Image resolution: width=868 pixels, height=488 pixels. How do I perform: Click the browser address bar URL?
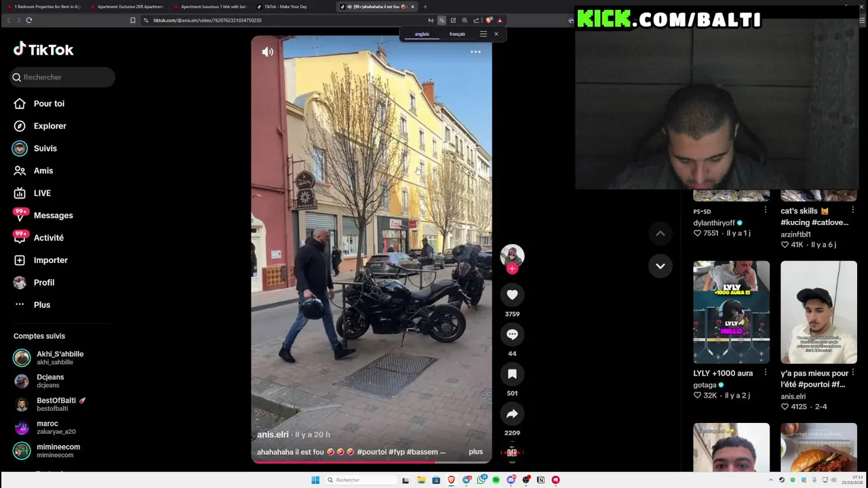click(207, 20)
